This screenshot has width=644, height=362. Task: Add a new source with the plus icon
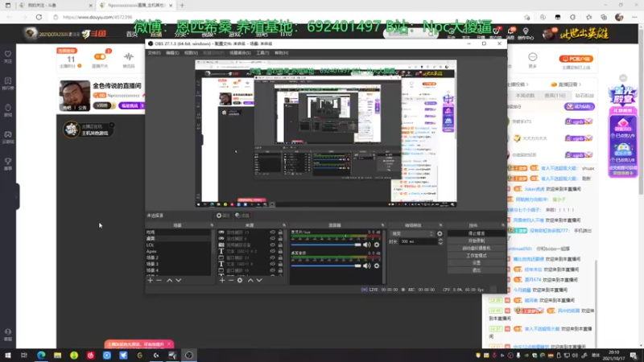222,280
